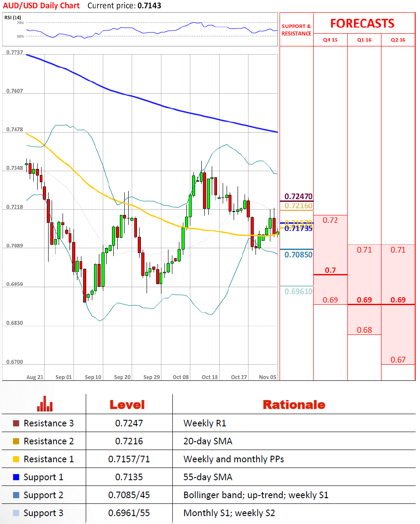Screen dimensions: 420x524
Task: Click the 0.71 value in Q2 16 column
Action: tap(398, 250)
